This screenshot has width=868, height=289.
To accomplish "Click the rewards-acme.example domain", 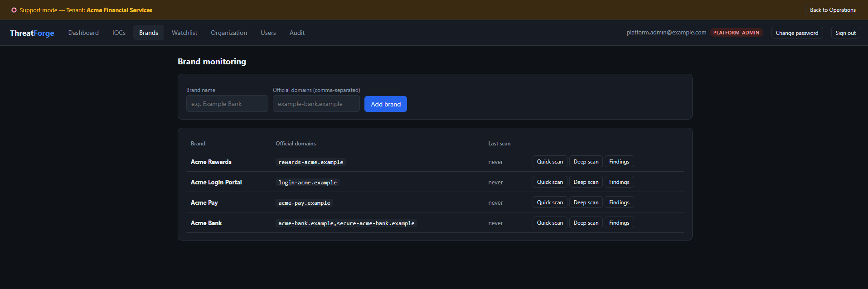I will (310, 162).
